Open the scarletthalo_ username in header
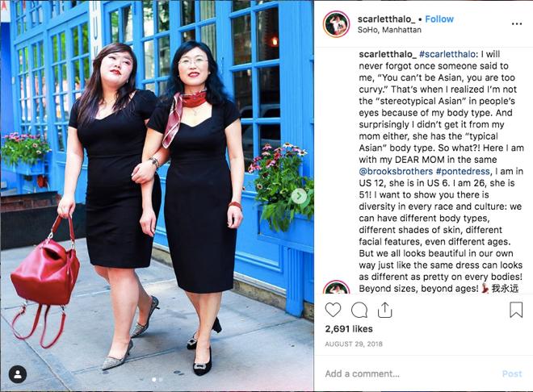 point(387,19)
